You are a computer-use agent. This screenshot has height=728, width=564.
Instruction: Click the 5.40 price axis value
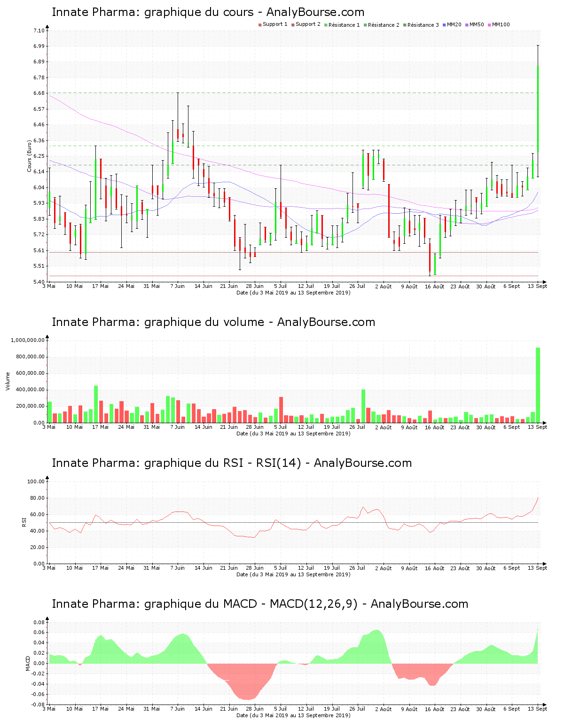[39, 282]
